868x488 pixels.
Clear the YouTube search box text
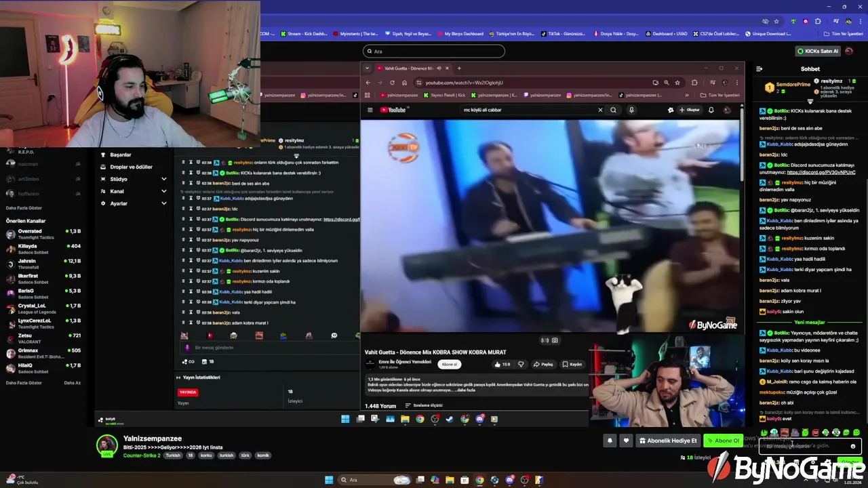click(x=600, y=110)
